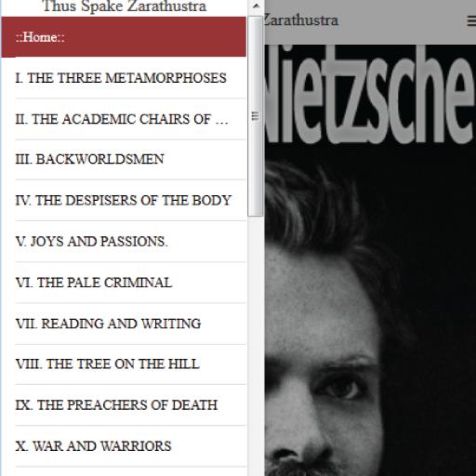Image resolution: width=476 pixels, height=476 pixels.
Task: Click the scrollbar track below the thumb
Action: [x=256, y=344]
